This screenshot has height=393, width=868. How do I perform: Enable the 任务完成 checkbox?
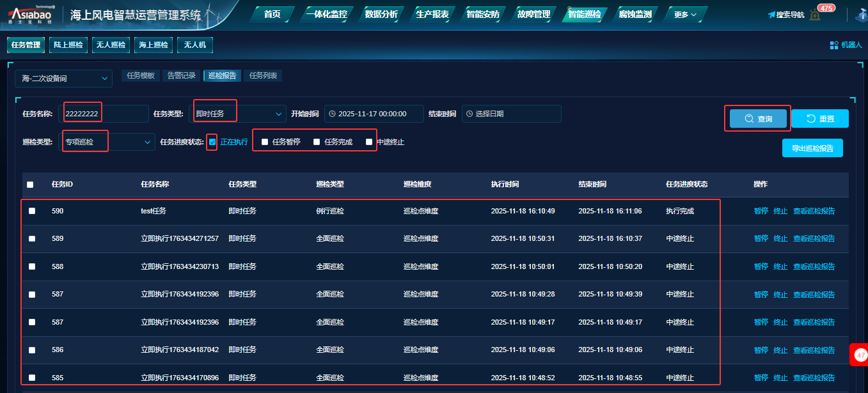point(317,142)
